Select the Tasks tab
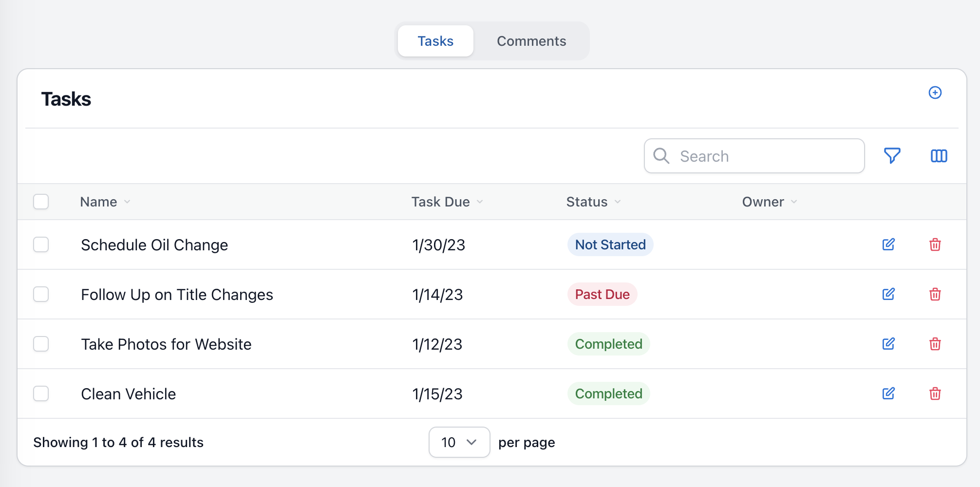Viewport: 980px width, 487px height. pyautogui.click(x=435, y=41)
